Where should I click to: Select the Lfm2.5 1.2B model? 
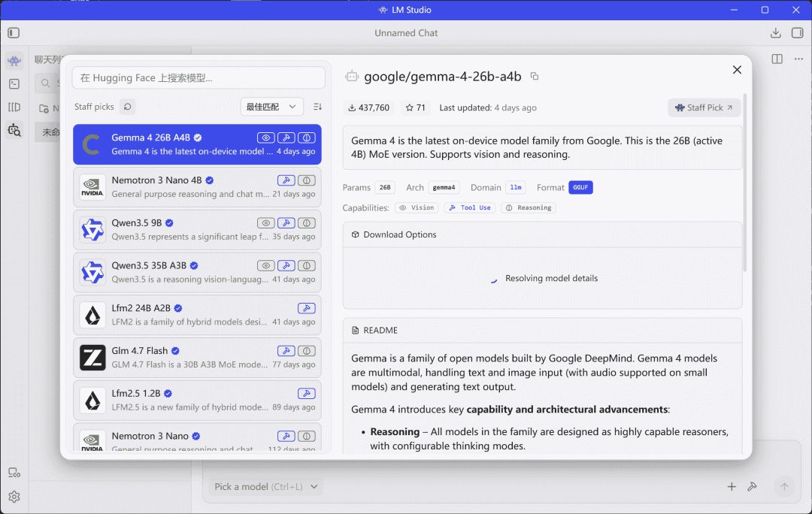point(197,401)
